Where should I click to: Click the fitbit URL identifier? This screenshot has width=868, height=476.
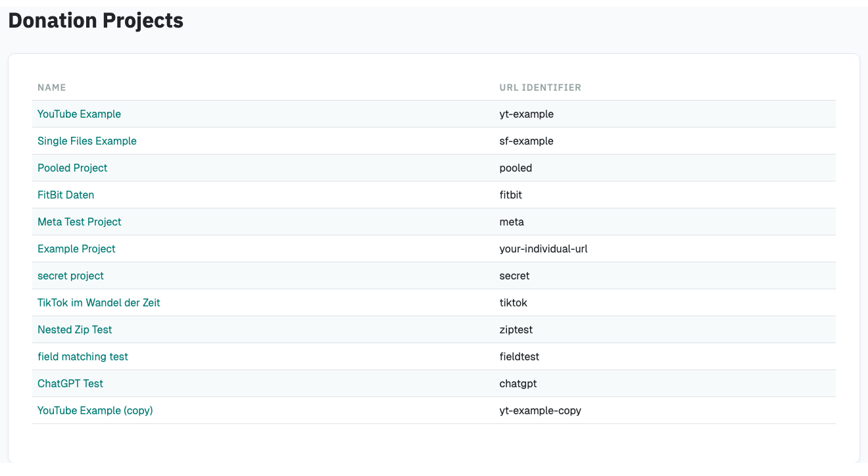point(511,195)
